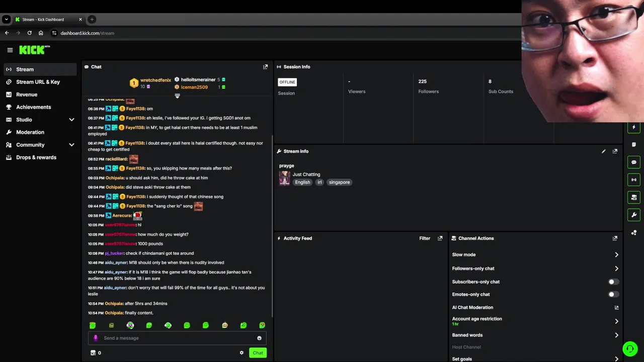Click the green Chat send button
This screenshot has height=362, width=644.
[258, 353]
